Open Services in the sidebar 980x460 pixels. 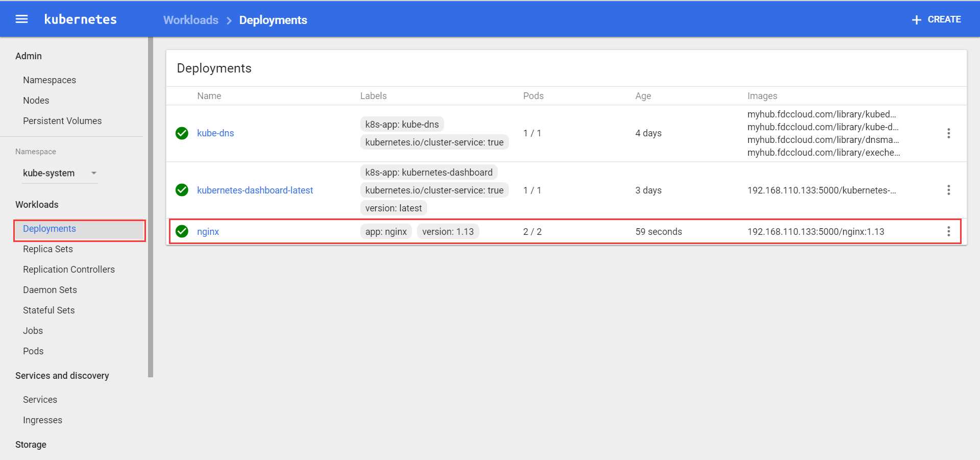40,400
